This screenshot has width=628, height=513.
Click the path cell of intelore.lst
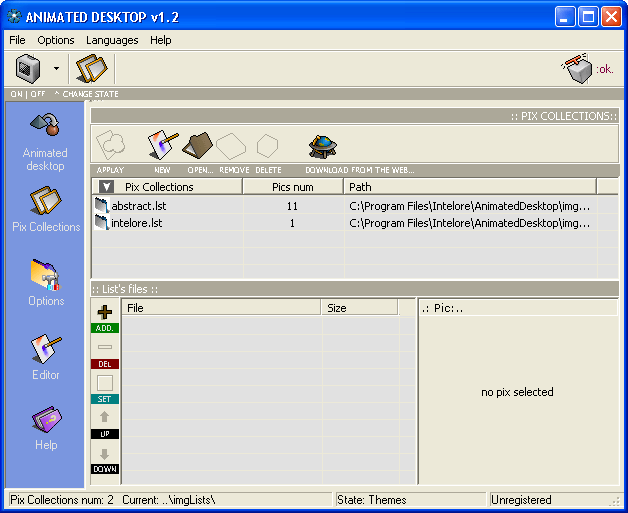(x=469, y=223)
